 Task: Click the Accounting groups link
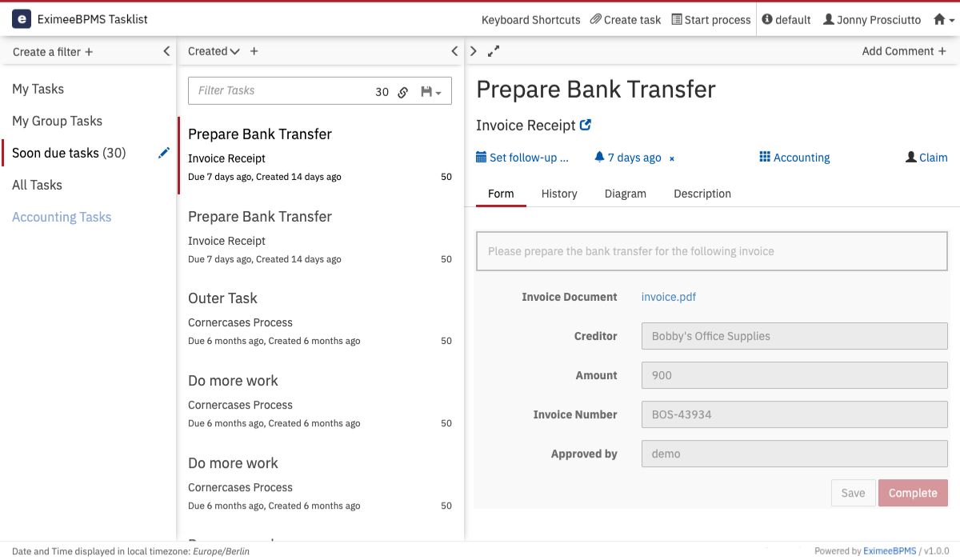pyautogui.click(x=794, y=158)
